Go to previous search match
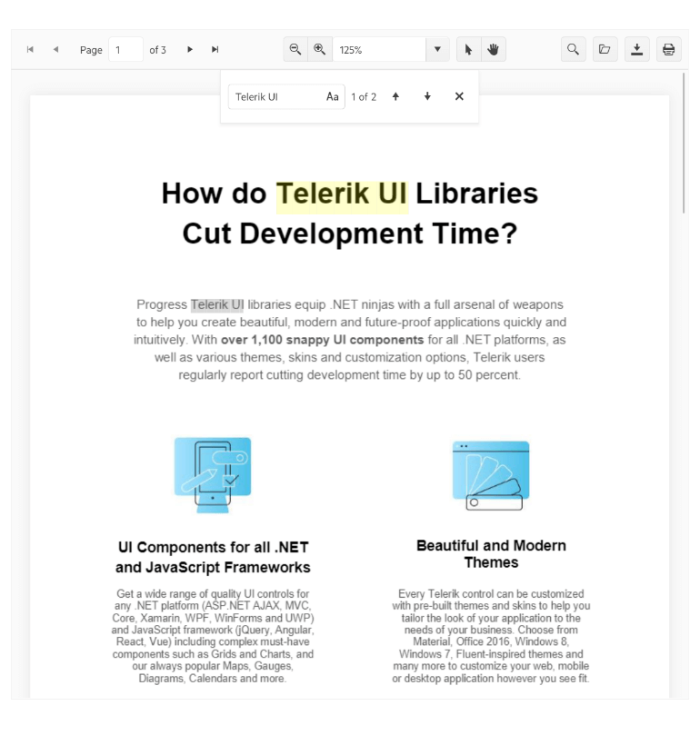 [395, 97]
